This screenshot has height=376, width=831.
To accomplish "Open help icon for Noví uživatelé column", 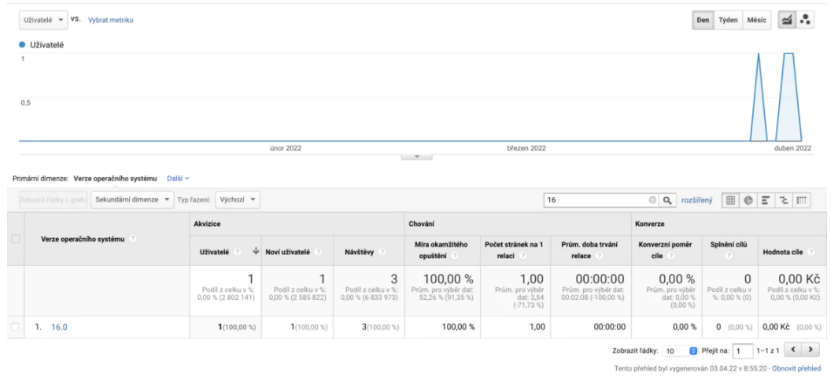I will tap(318, 252).
